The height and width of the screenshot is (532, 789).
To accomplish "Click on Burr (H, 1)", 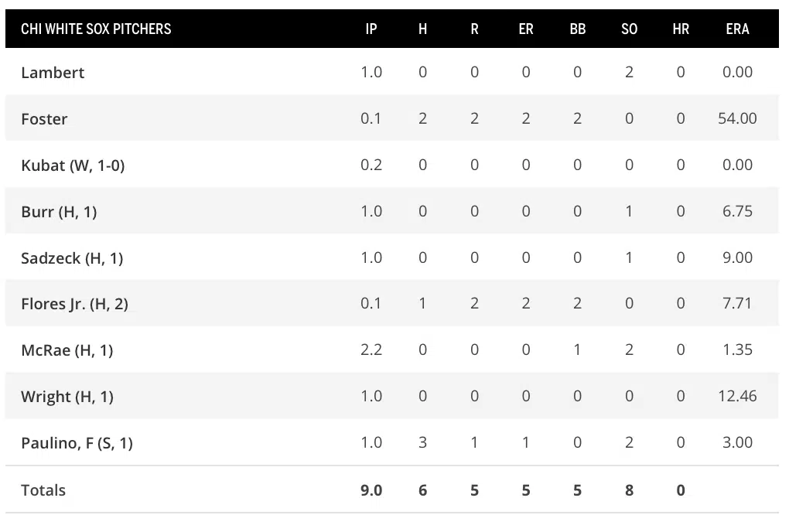I will (59, 212).
